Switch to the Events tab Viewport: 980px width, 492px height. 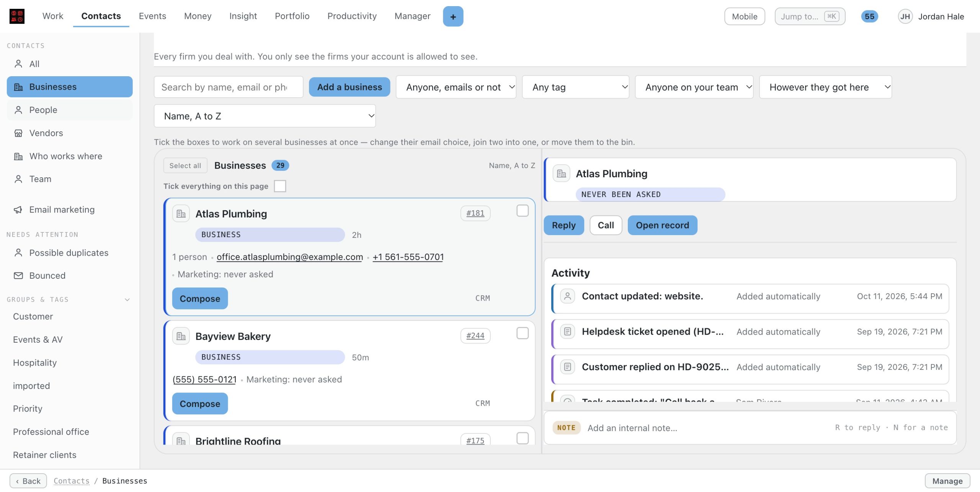(152, 16)
